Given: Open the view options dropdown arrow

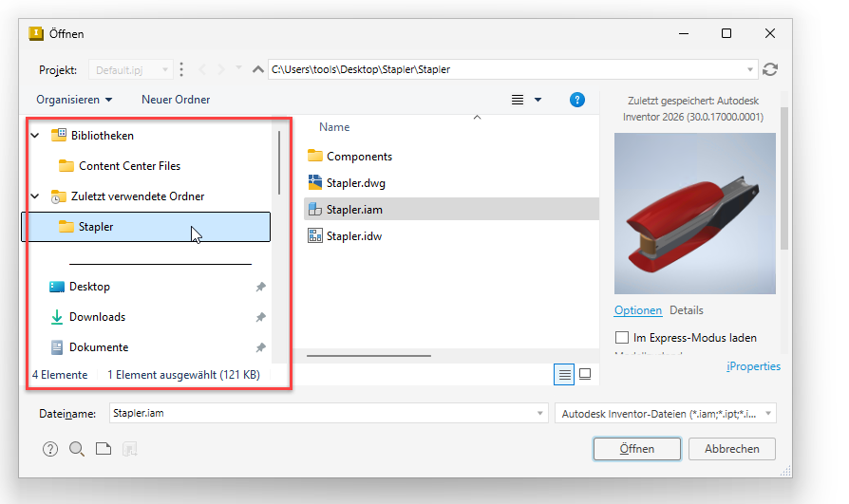Looking at the screenshot, I should point(538,100).
